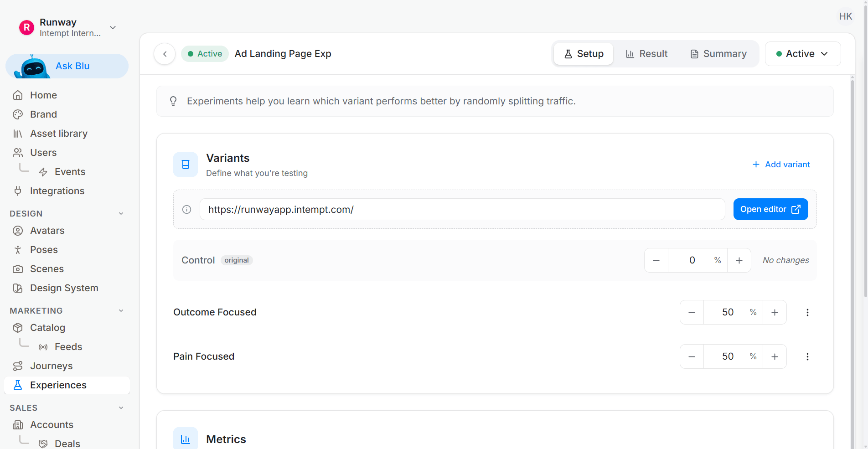Open Journeys icon
Viewport: 868px width, 449px height.
[18, 366]
